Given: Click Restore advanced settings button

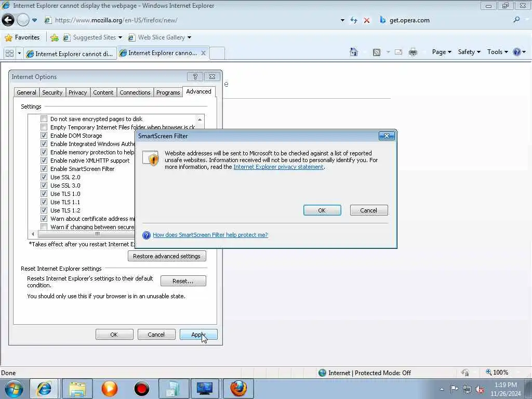Looking at the screenshot, I should (167, 256).
